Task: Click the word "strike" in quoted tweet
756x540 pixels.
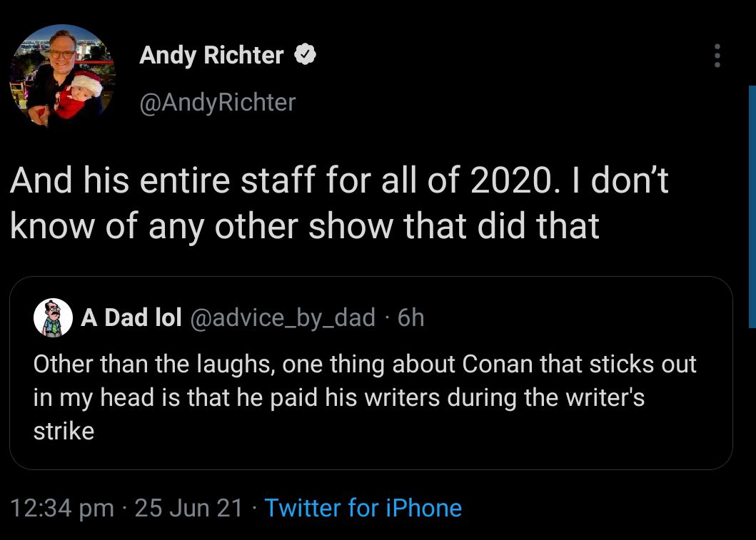Action: pos(64,432)
